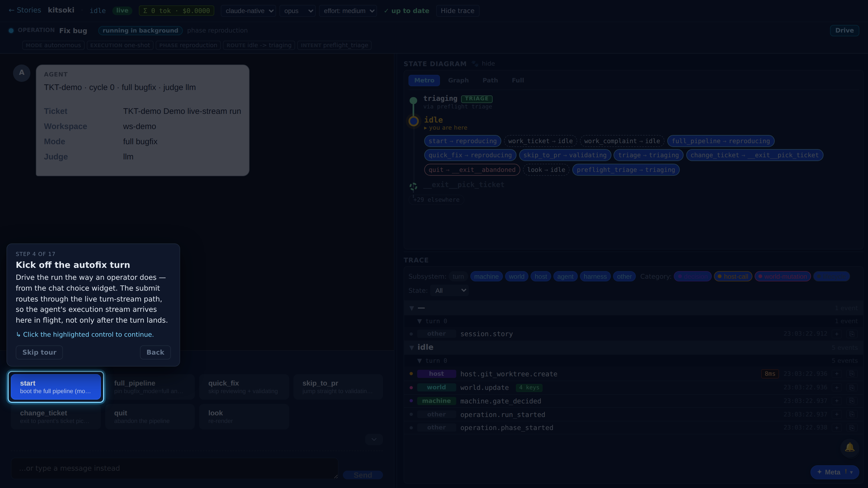This screenshot has height=488, width=868.
Task: Copy the operation.phase_started event
Action: click(851, 428)
